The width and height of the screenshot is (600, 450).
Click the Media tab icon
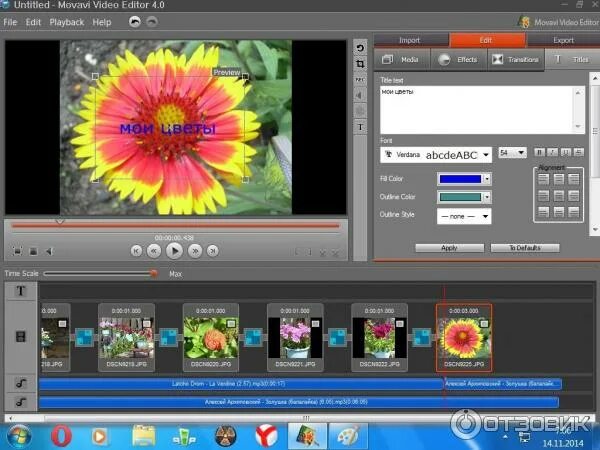point(388,59)
